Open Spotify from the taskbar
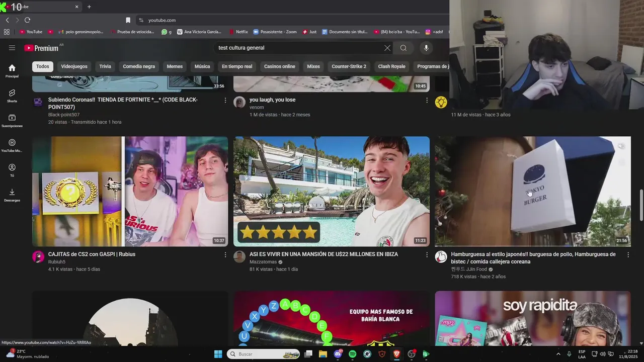 click(x=352, y=354)
